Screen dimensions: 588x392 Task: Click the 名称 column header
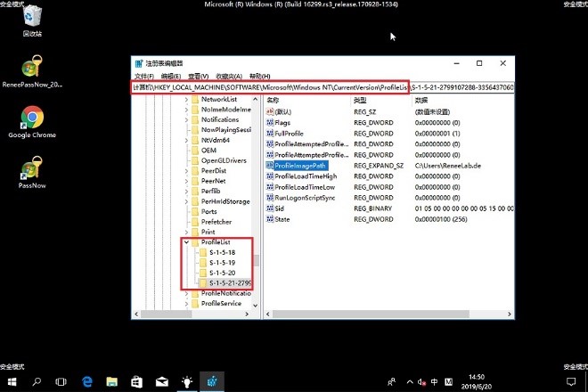tap(273, 100)
